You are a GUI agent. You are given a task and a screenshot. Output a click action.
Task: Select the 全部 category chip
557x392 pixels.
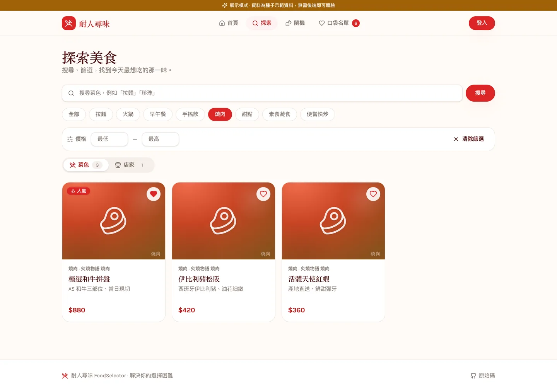(74, 114)
